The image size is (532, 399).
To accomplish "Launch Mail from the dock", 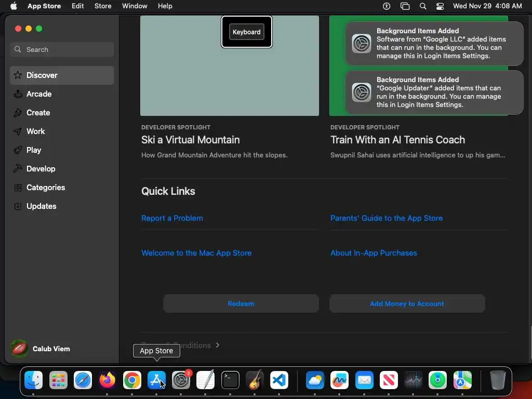I will coord(364,380).
